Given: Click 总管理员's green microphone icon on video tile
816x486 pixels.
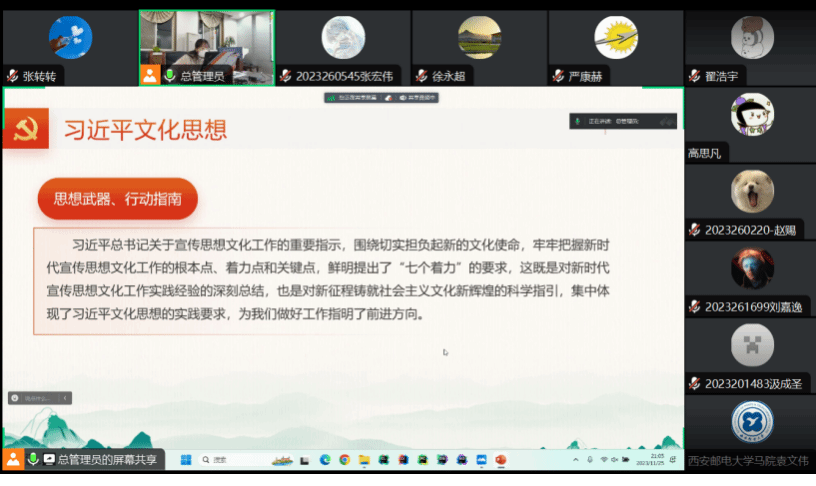Looking at the screenshot, I should point(170,76).
